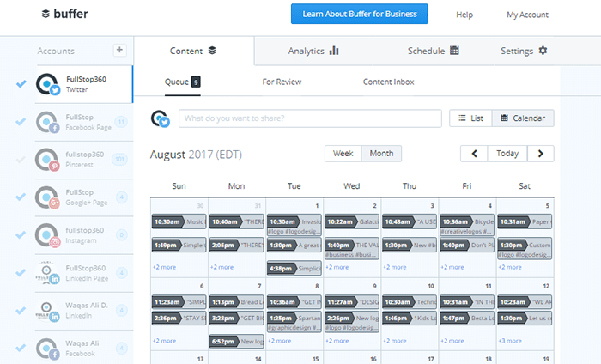Open fullstop360 Instagram account avatar
601x364 pixels.
[47, 235]
